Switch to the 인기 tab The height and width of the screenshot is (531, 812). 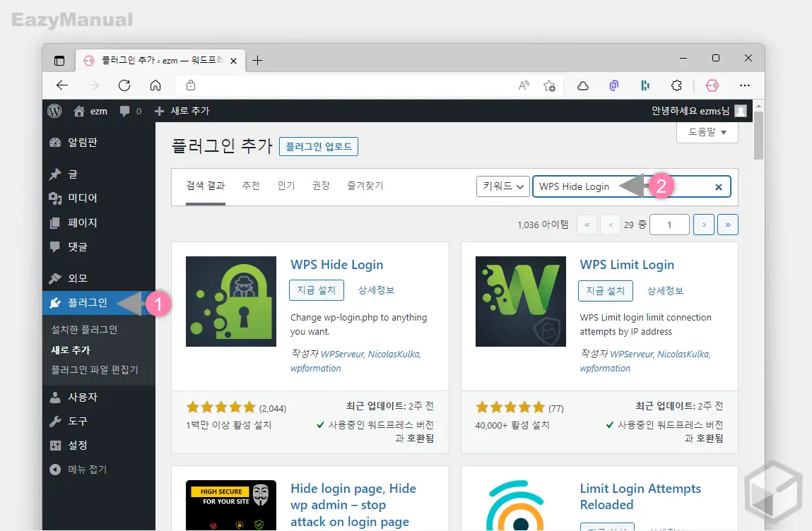click(x=286, y=186)
